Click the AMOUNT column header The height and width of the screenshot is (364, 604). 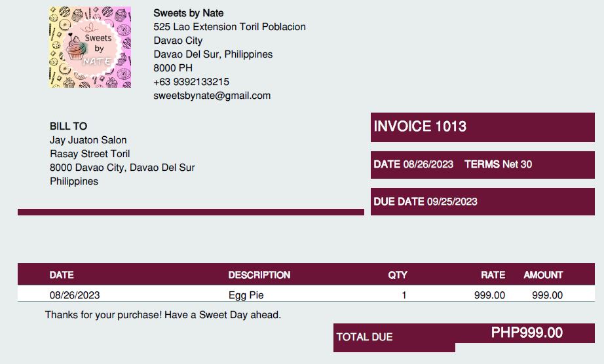tap(542, 275)
